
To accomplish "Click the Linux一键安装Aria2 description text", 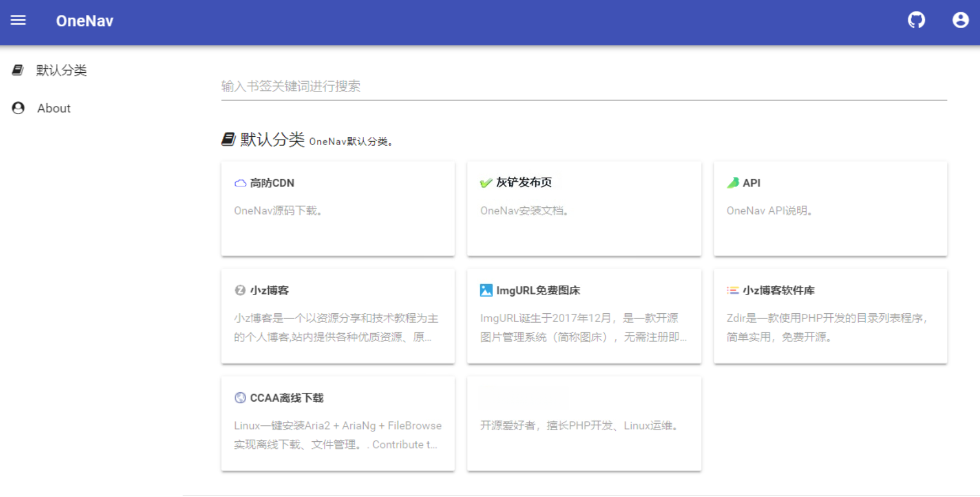I will [338, 435].
